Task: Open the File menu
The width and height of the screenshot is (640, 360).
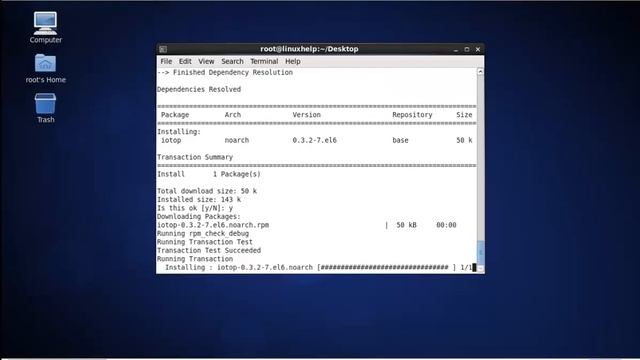Action: click(166, 61)
